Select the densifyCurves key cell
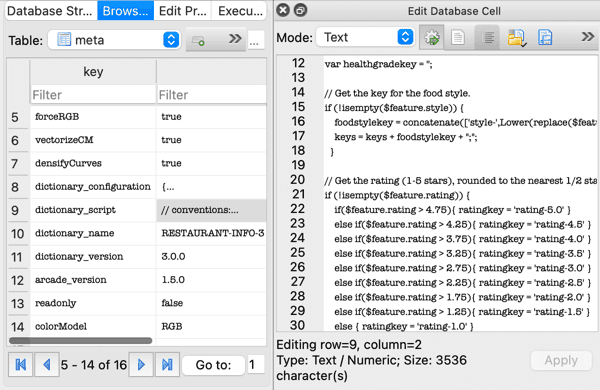The image size is (600, 390). click(x=93, y=163)
